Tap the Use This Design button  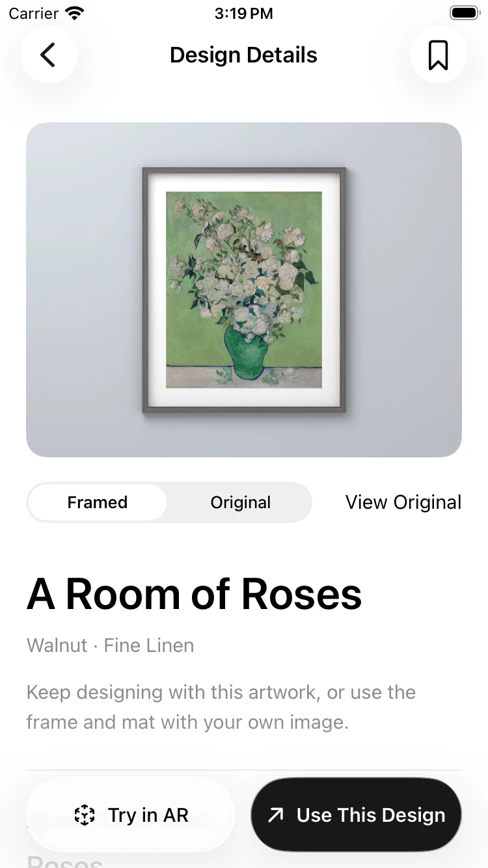(x=357, y=815)
